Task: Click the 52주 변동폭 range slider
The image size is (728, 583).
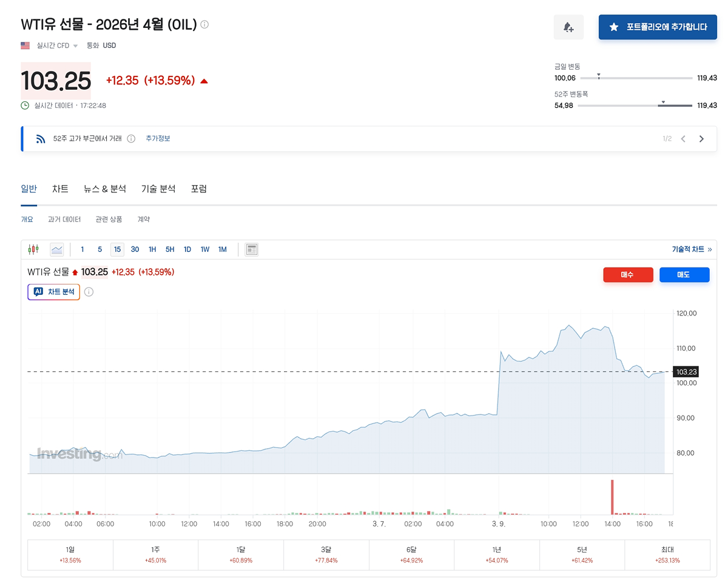Action: tap(635, 106)
